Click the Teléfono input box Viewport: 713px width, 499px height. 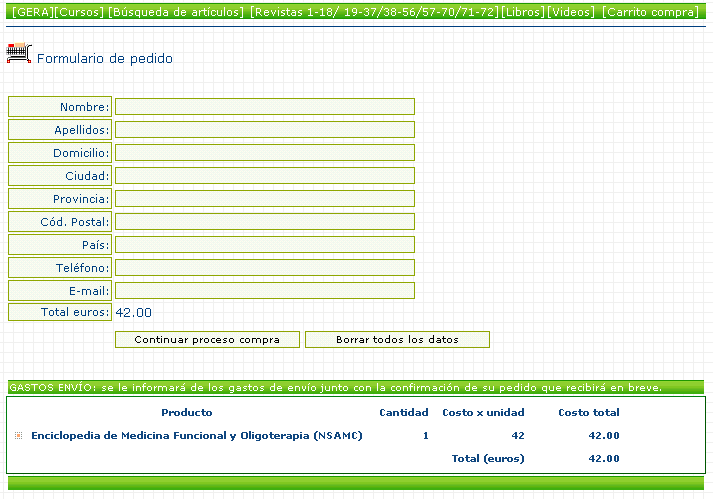(x=265, y=267)
